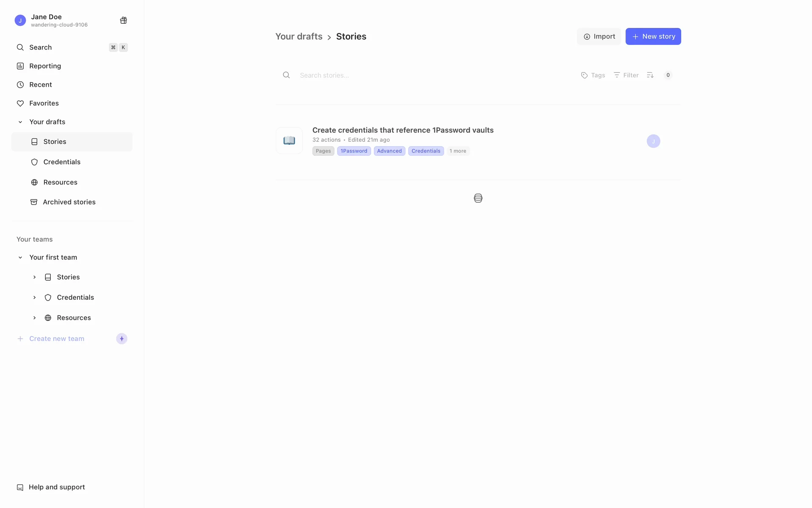The image size is (812, 508).
Task: Click the Filter icon button
Action: tap(626, 75)
